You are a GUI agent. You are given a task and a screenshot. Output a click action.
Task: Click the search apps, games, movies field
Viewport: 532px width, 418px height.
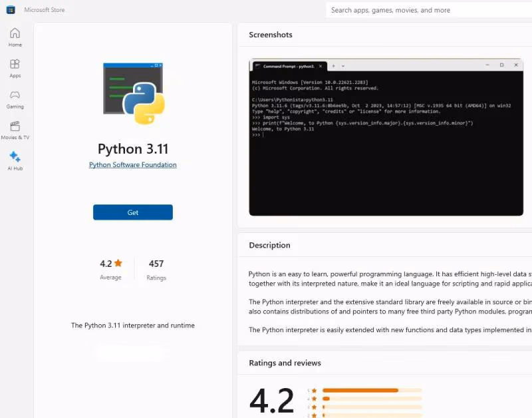[429, 10]
